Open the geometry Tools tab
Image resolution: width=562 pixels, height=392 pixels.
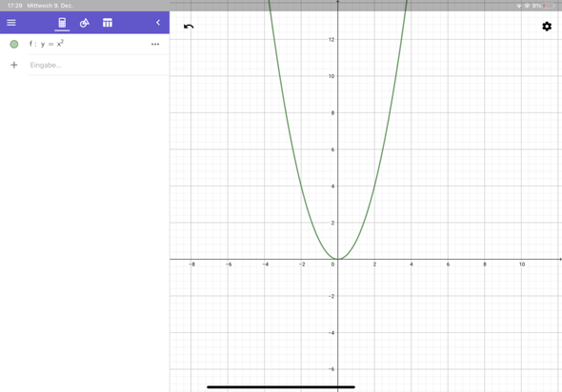point(85,23)
